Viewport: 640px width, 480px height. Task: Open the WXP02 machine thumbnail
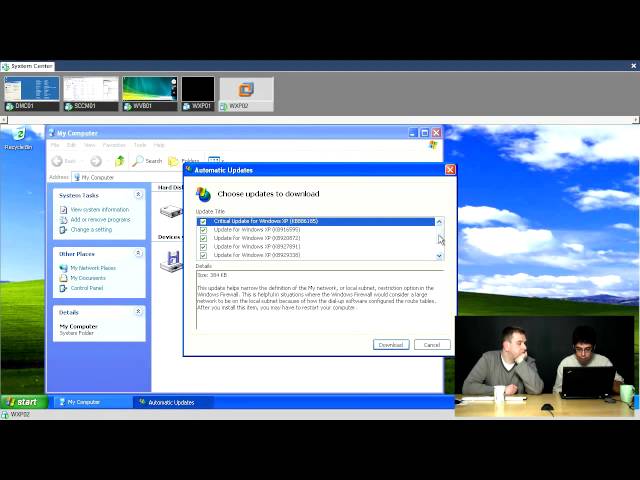tap(247, 94)
